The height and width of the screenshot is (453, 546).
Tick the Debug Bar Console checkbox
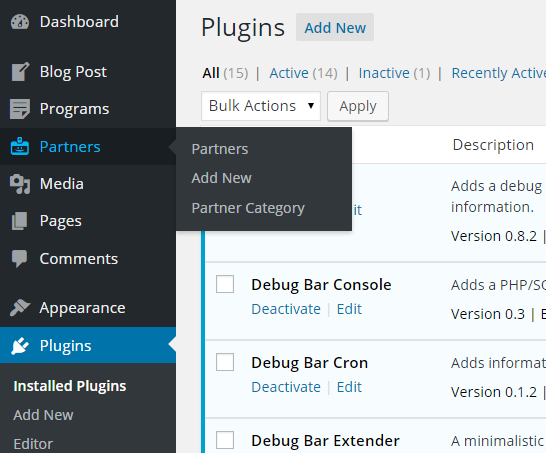(x=225, y=284)
